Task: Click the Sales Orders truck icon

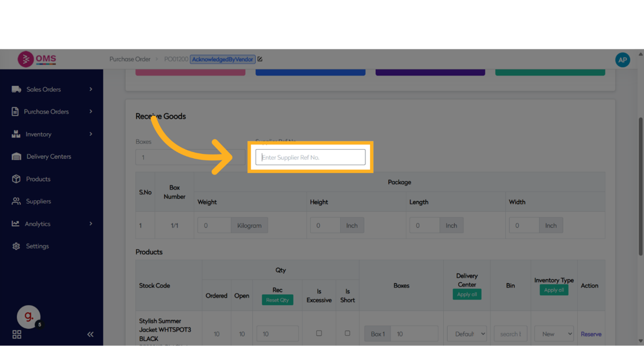Action: pos(16,89)
